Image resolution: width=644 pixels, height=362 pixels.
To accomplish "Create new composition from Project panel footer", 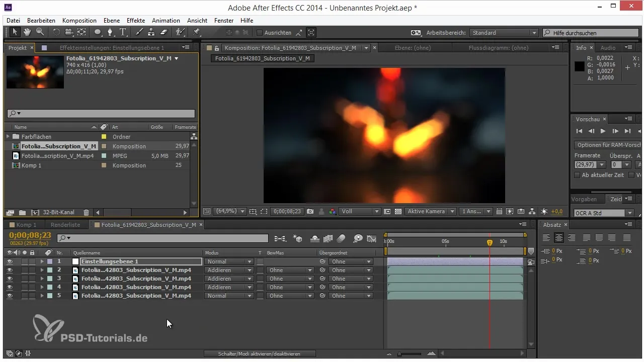I will [35, 213].
